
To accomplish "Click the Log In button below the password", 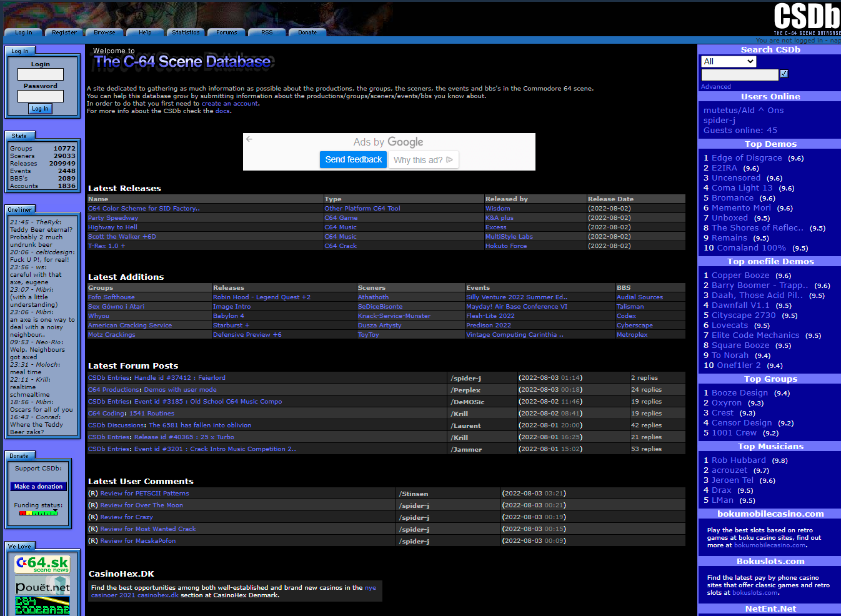I will pyautogui.click(x=40, y=109).
